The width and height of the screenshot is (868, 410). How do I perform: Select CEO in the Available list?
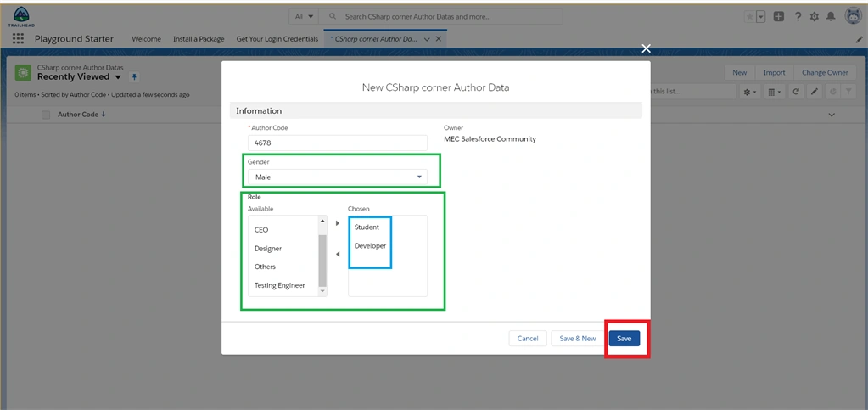coord(261,230)
